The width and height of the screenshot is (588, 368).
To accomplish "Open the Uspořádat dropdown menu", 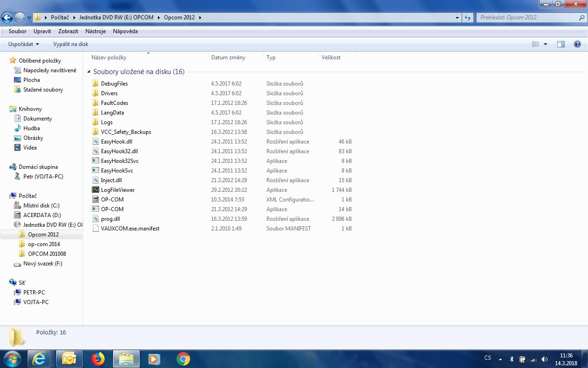I will [23, 44].
